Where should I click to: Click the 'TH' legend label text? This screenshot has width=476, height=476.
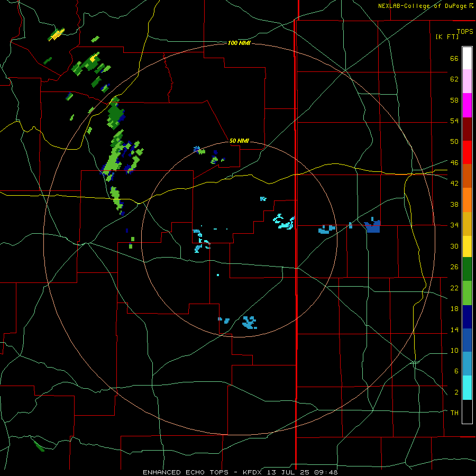click(454, 413)
